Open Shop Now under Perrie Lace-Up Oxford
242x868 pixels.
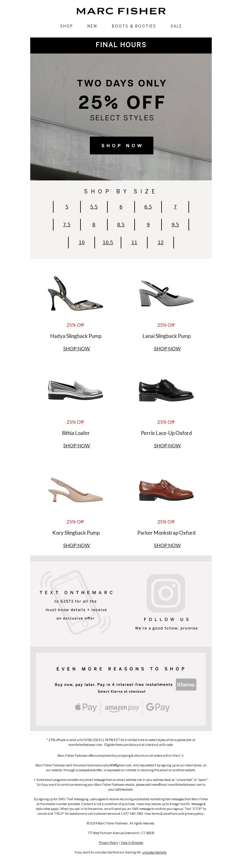(x=167, y=445)
